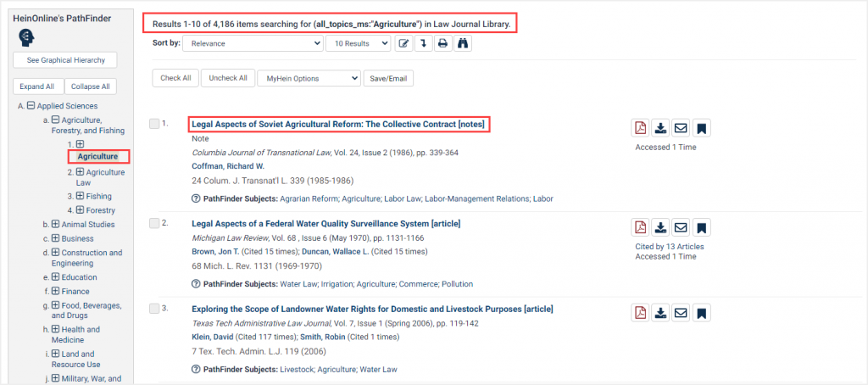Check the box for result 2
The image size is (868, 385).
coord(154,223)
